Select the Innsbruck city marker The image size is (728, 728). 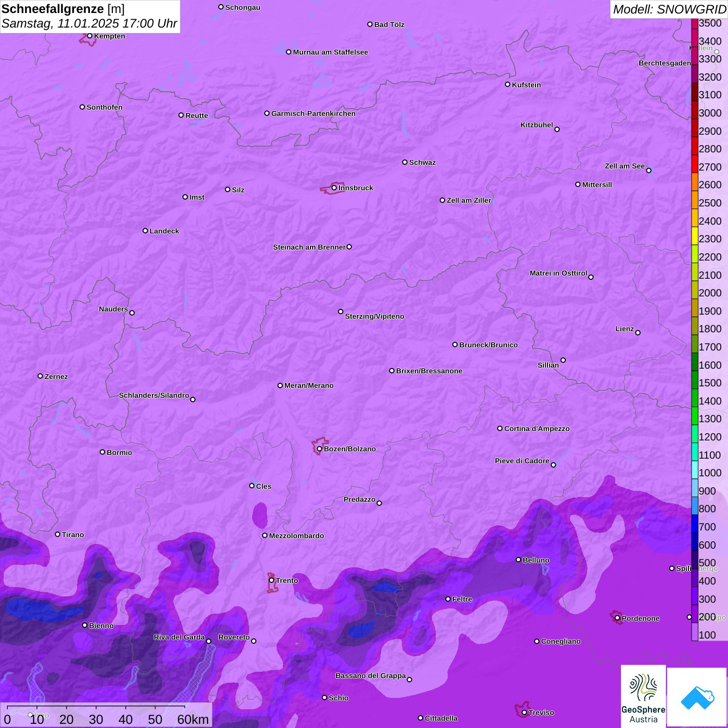(334, 188)
